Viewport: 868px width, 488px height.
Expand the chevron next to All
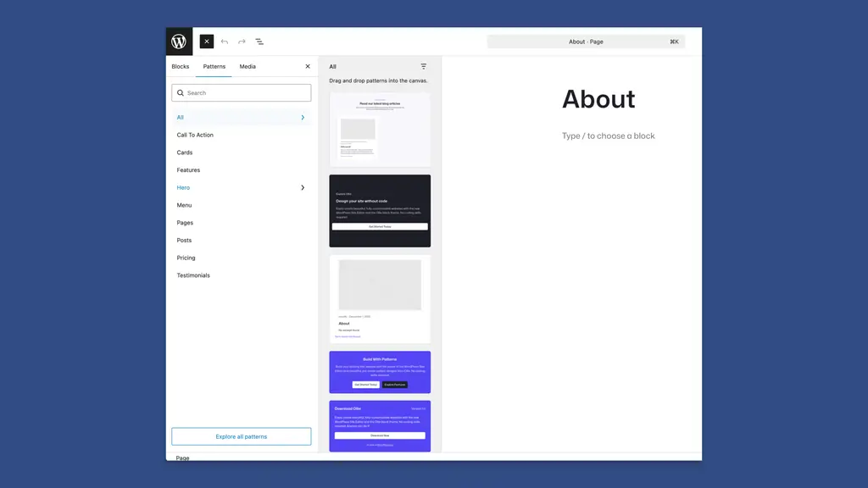303,117
